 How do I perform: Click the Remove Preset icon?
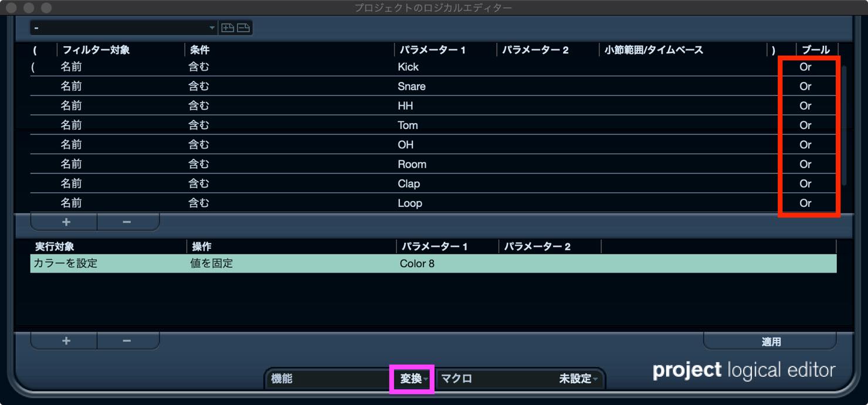click(243, 28)
